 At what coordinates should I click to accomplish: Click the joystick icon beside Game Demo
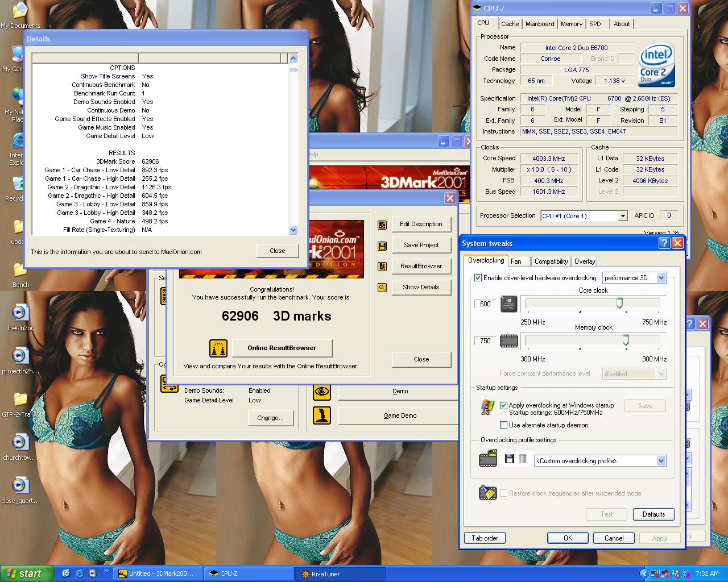(x=322, y=415)
